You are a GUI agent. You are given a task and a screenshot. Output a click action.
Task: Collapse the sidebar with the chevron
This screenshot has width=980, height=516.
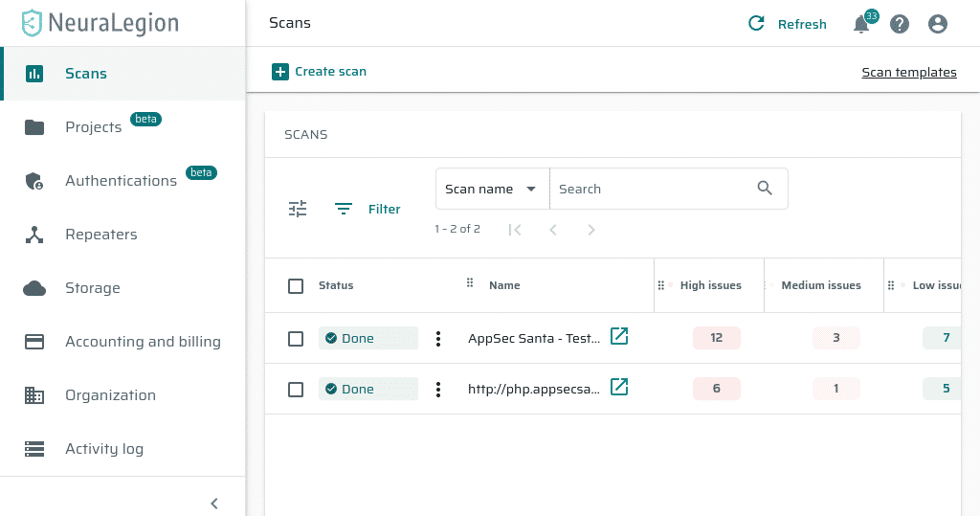click(x=214, y=504)
